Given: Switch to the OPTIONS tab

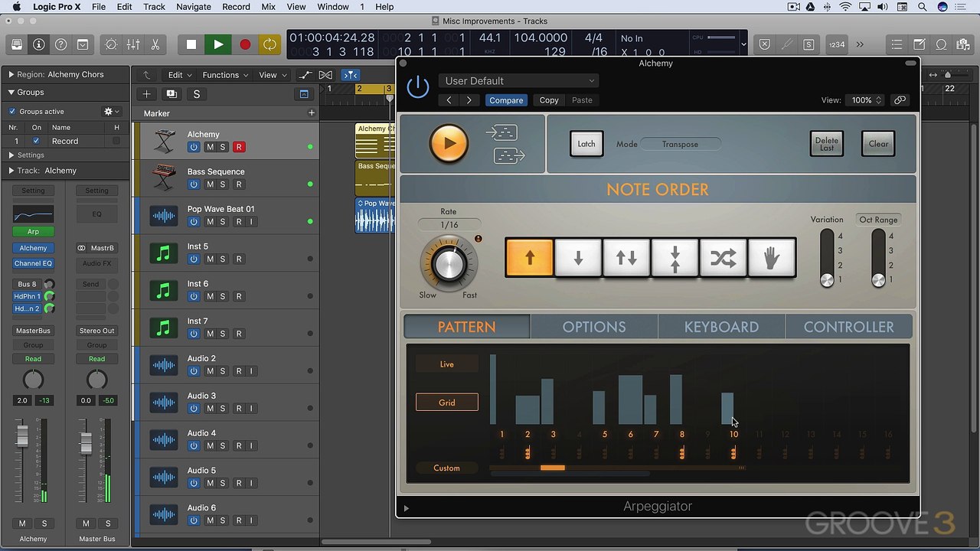Looking at the screenshot, I should (x=594, y=327).
